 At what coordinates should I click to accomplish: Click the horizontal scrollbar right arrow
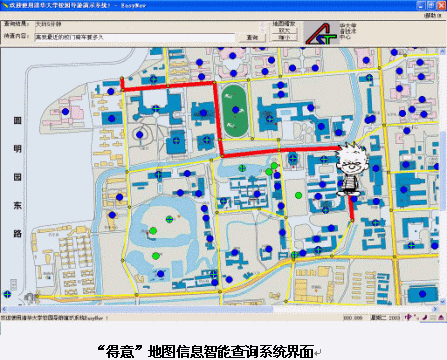435,309
